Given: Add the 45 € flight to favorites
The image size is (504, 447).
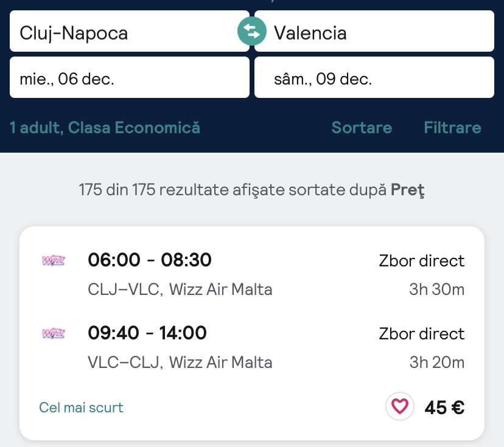Looking at the screenshot, I should [x=400, y=406].
